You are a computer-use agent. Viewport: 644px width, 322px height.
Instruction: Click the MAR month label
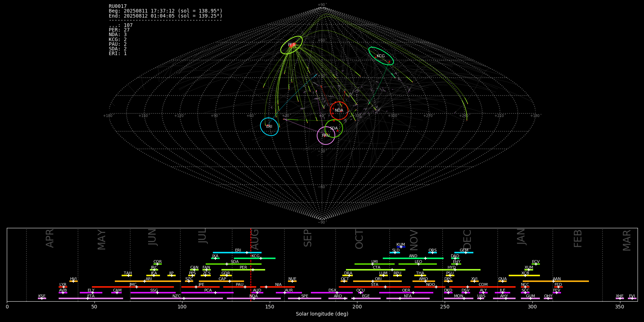coord(627,240)
